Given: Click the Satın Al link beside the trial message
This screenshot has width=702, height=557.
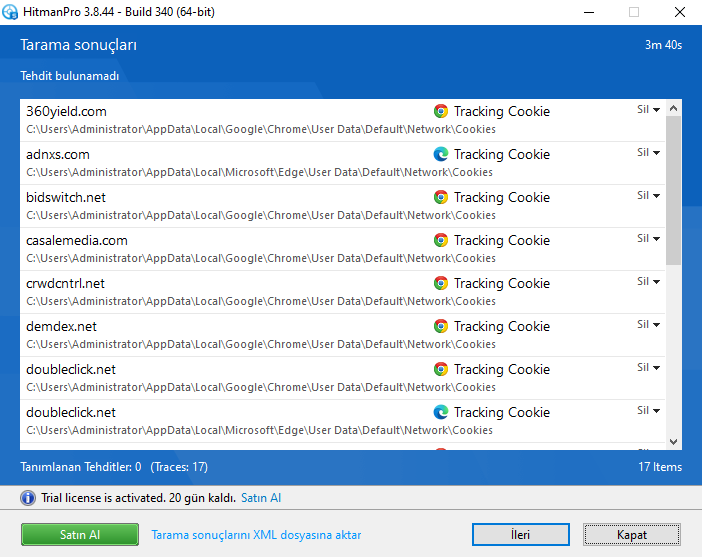Looking at the screenshot, I should coord(261,498).
